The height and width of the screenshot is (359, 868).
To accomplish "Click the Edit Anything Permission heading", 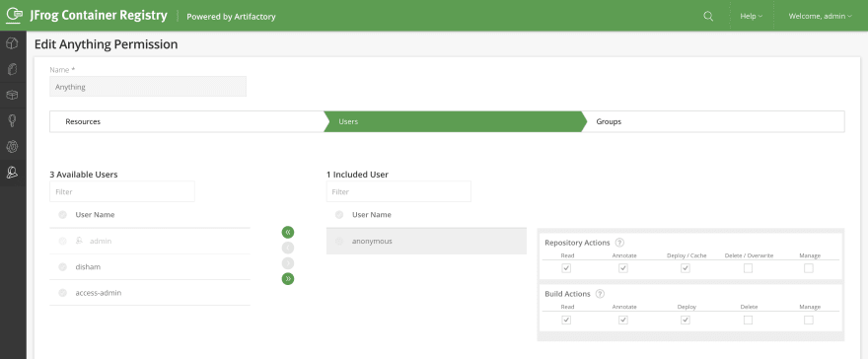I will 106,44.
